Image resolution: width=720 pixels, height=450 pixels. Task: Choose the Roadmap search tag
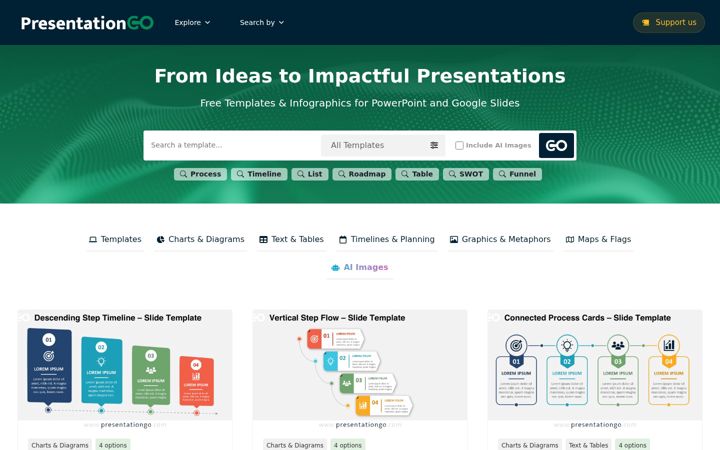point(362,174)
